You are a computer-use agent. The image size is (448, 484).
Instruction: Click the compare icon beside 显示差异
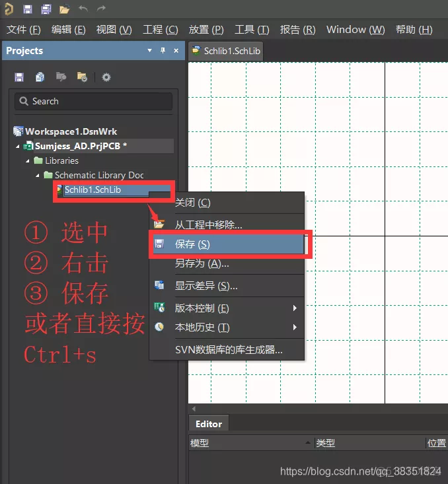(x=159, y=285)
